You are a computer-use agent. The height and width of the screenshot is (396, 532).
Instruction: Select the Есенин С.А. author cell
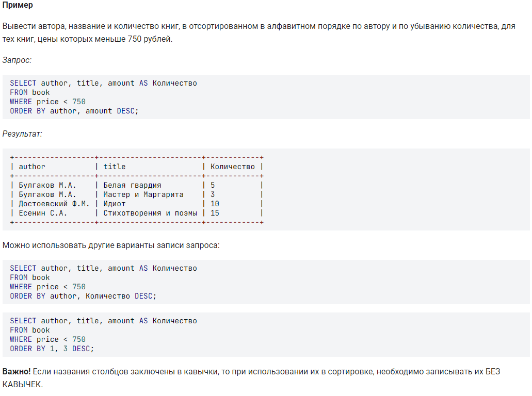(x=43, y=213)
